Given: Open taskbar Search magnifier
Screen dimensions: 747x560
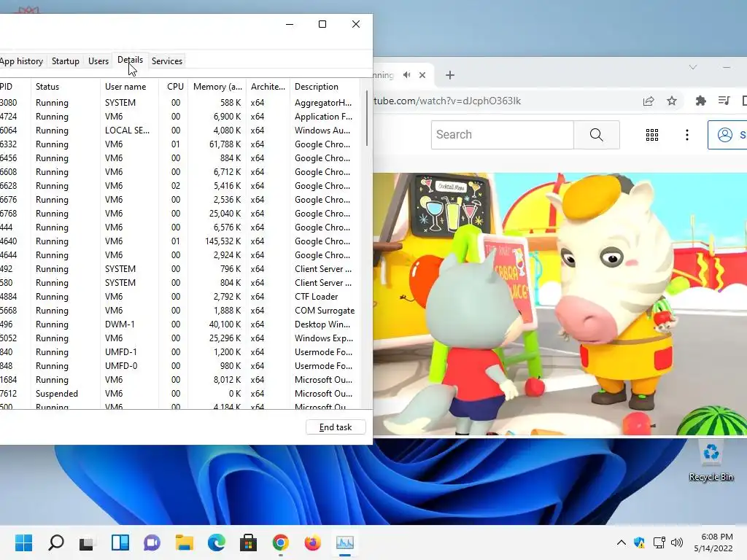Looking at the screenshot, I should [x=55, y=542].
